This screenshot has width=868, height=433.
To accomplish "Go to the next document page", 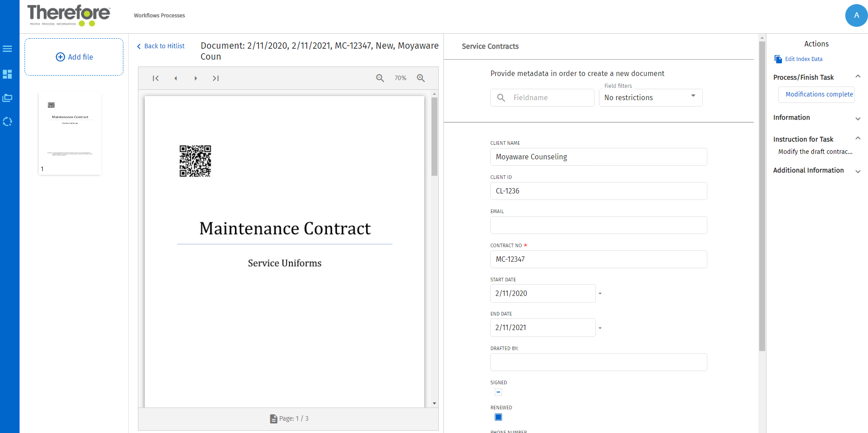I will click(196, 78).
